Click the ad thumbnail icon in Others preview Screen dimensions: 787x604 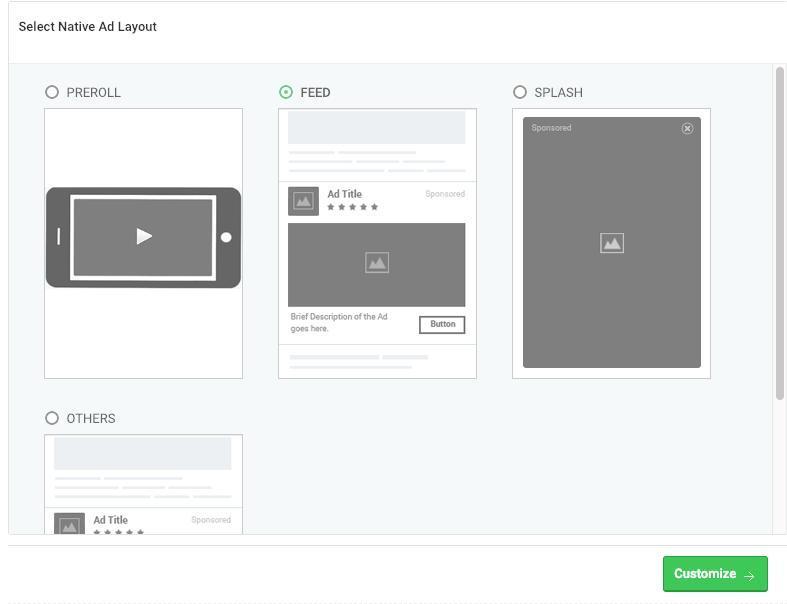tap(69, 525)
